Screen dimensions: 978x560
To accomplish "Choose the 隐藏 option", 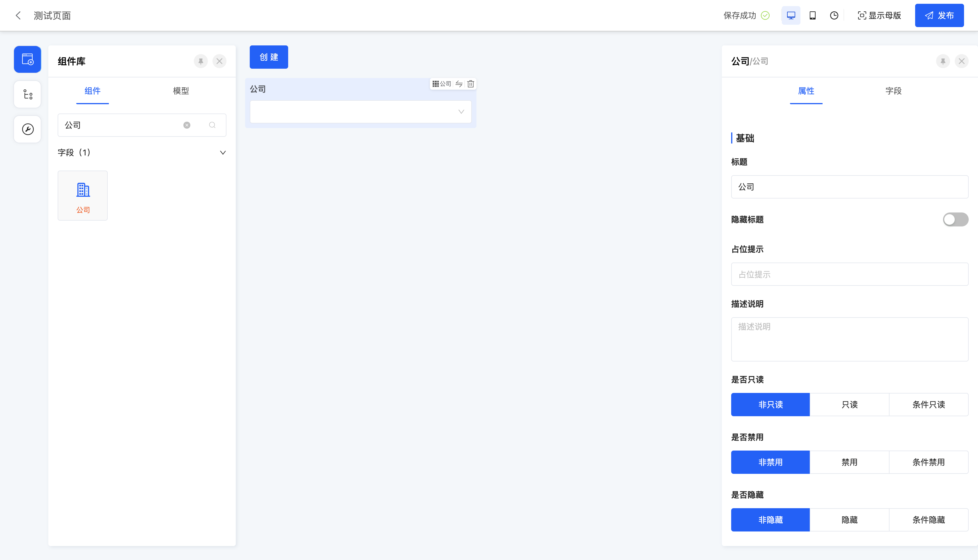I will (x=849, y=520).
